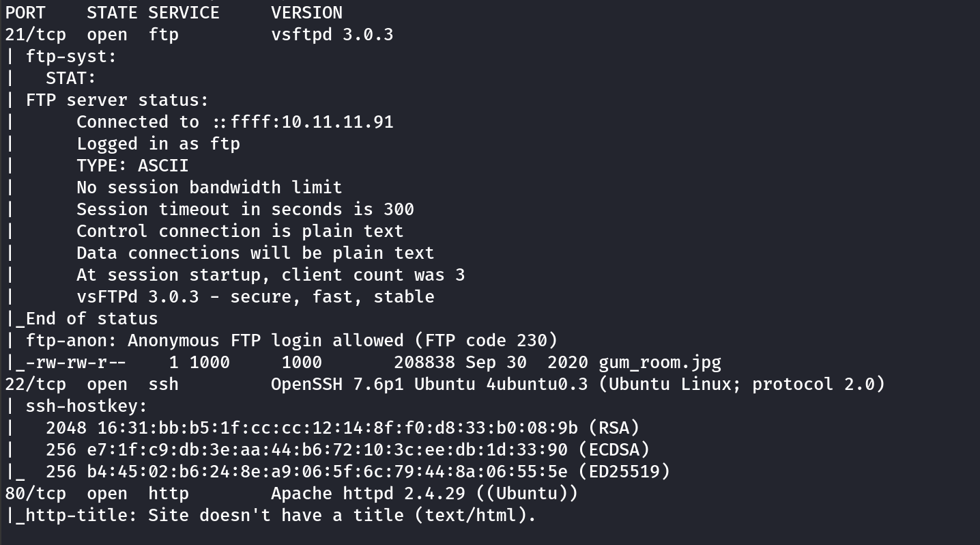The width and height of the screenshot is (980, 545).
Task: Click the "Session timeout in seconds is 300" line
Action: [x=245, y=209]
